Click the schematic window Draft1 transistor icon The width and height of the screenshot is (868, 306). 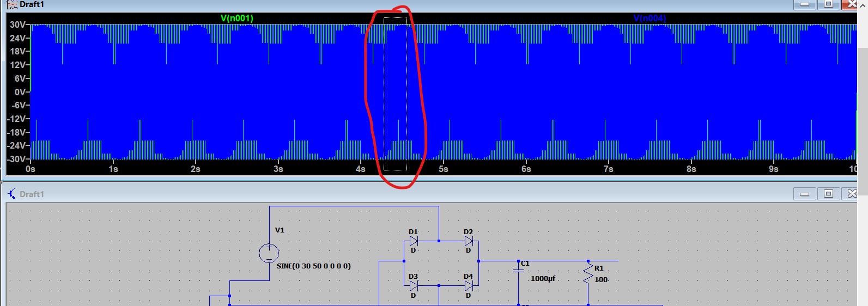coord(11,194)
